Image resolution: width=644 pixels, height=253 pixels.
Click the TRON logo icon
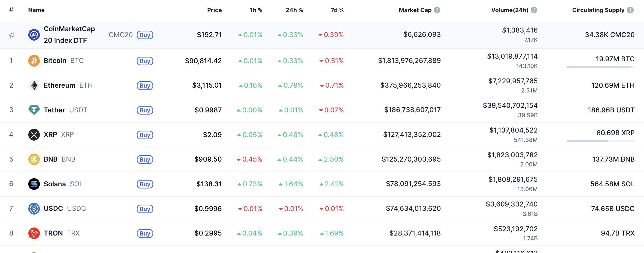[34, 233]
